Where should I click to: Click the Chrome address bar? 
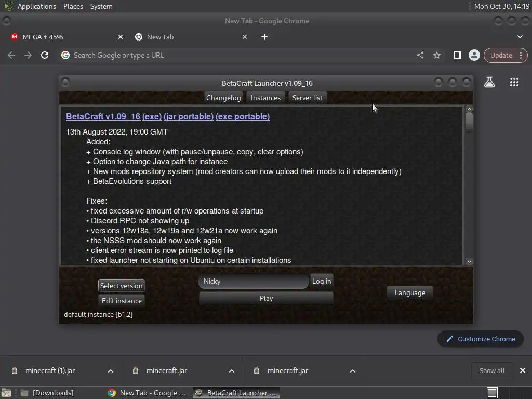pyautogui.click(x=237, y=55)
